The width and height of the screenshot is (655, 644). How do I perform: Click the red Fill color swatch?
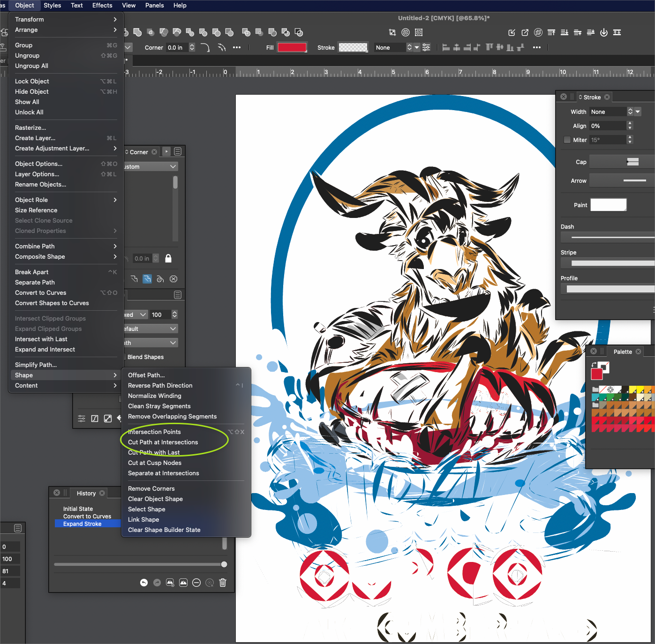[292, 47]
